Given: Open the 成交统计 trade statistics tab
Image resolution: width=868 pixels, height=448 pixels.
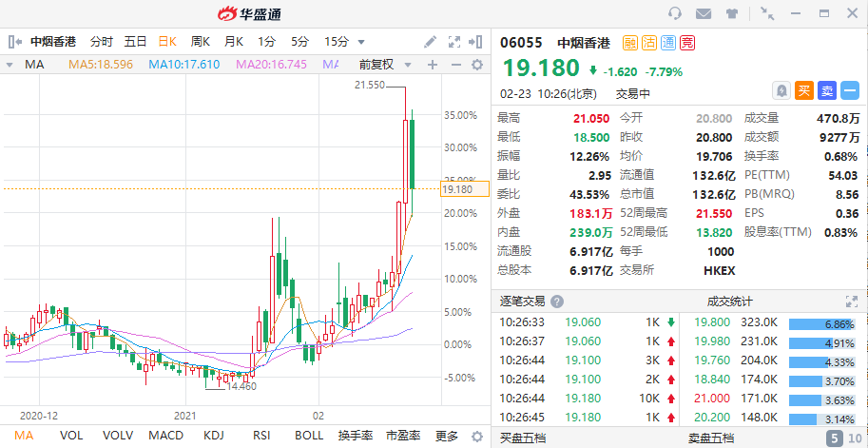Looking at the screenshot, I should coord(729,302).
